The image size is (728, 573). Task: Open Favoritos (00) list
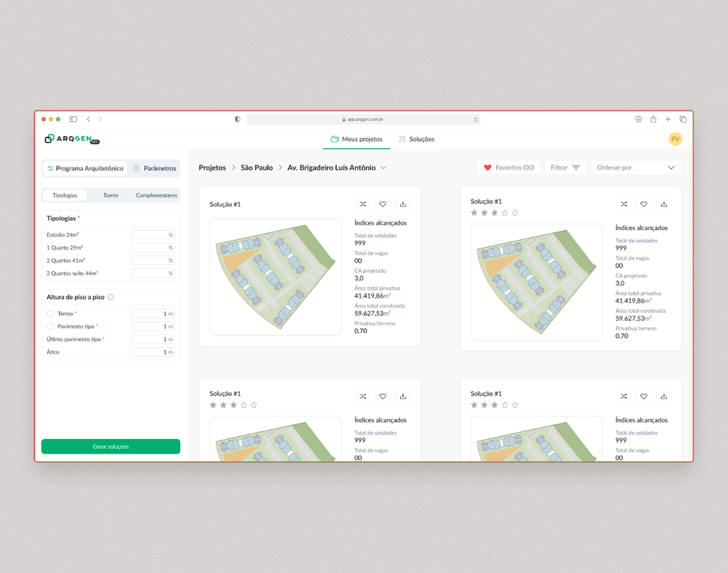click(x=509, y=168)
